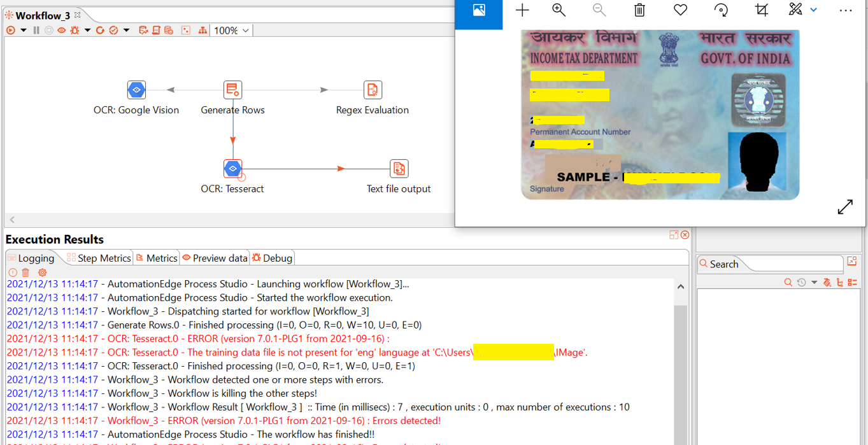
Task: Click the clear search results icon
Action: [827, 282]
